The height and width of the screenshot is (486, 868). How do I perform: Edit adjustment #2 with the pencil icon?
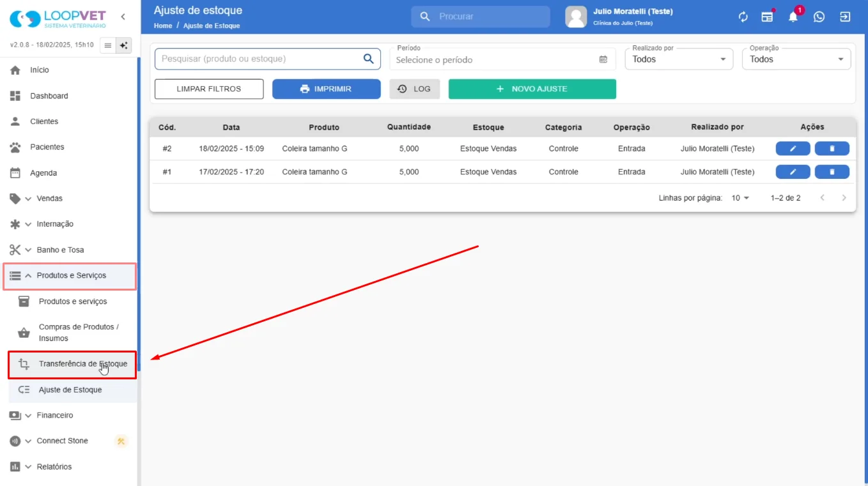tap(793, 149)
